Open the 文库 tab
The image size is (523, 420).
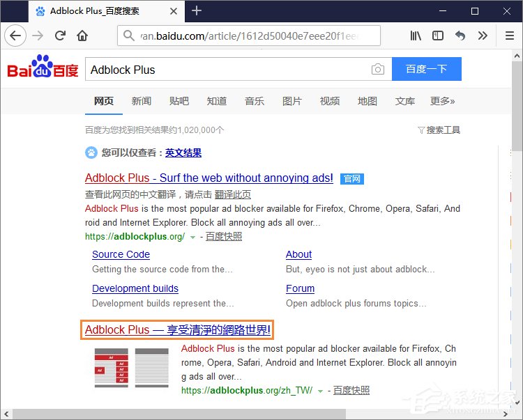click(x=405, y=100)
